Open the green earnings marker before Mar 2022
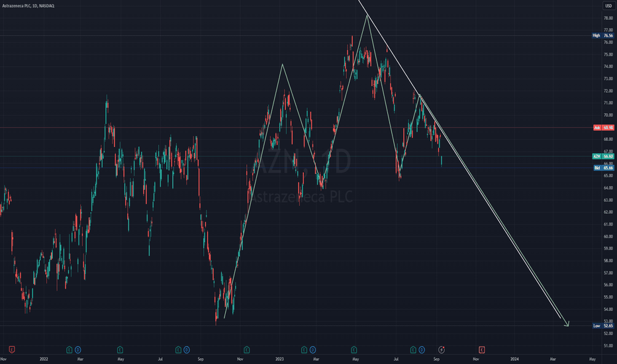 pyautogui.click(x=70, y=349)
